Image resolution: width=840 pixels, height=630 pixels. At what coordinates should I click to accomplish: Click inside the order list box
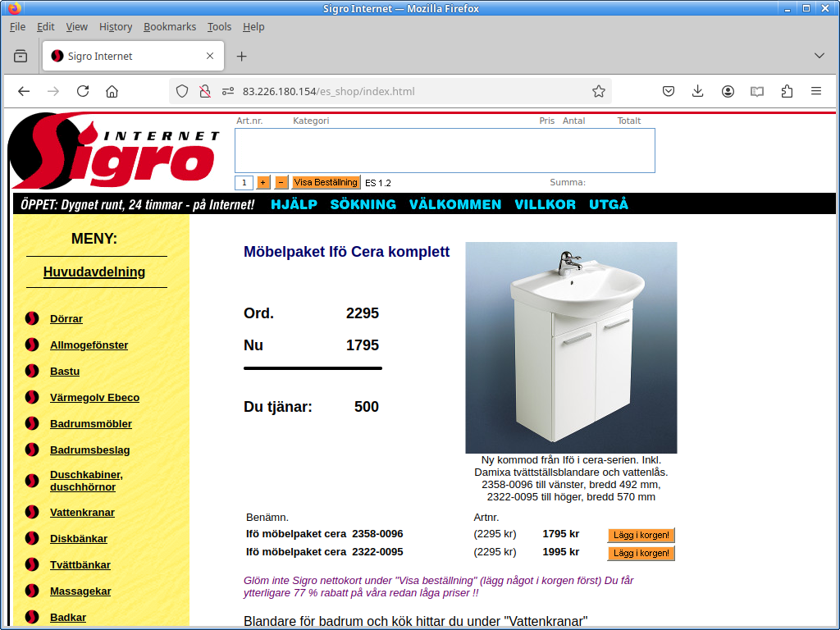[445, 151]
